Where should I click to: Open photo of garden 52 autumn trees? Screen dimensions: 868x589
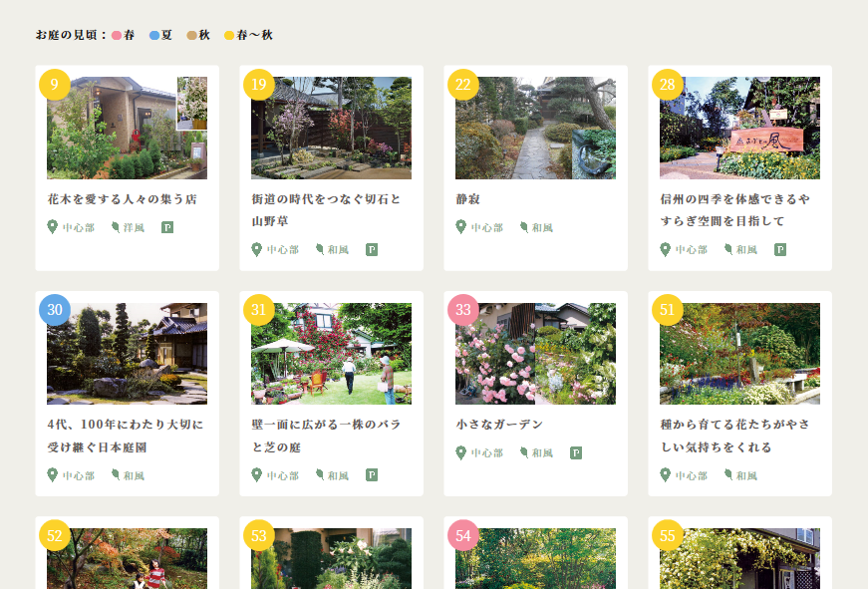pos(127,558)
